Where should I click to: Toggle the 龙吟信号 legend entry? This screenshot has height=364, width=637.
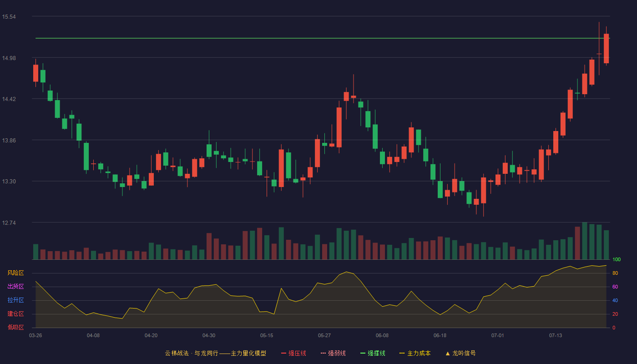point(460,353)
